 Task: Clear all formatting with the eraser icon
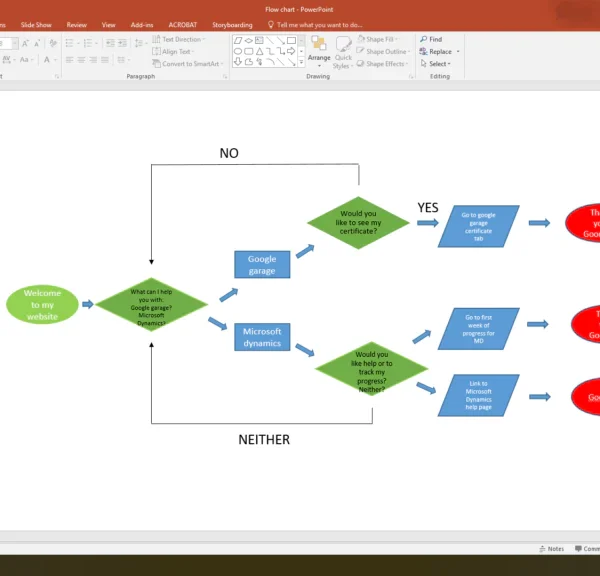click(x=53, y=43)
